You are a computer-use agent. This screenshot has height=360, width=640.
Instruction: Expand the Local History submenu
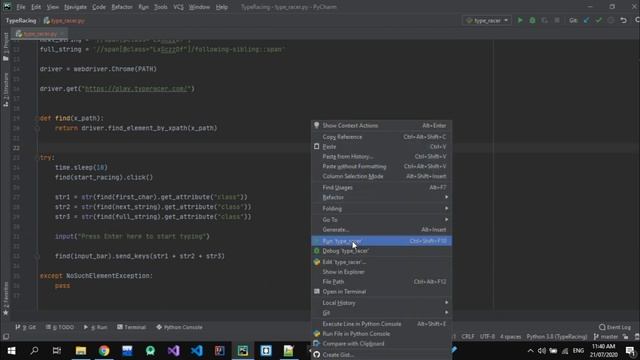[x=381, y=303]
